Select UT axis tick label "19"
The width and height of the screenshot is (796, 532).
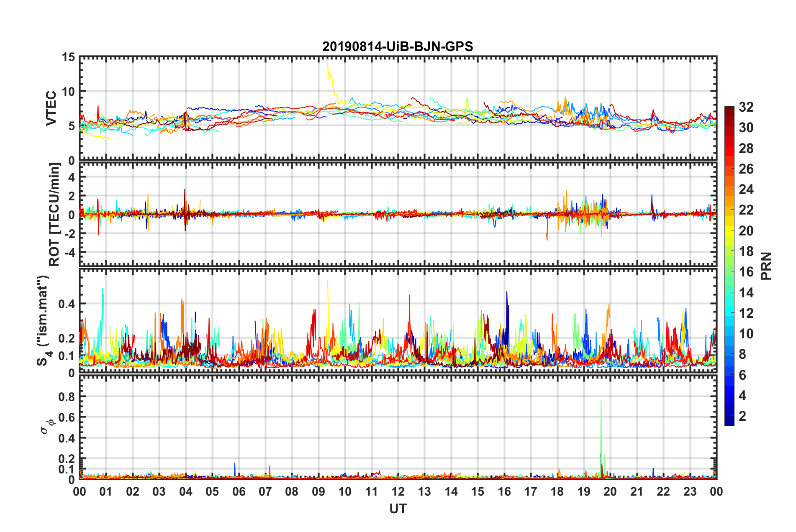click(x=584, y=491)
